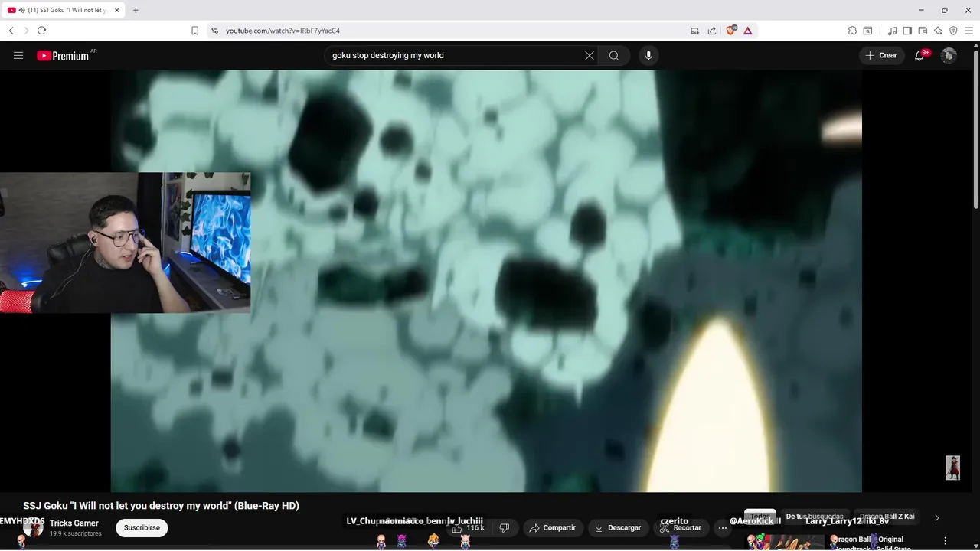Share this page link
Screen dimensions: 980x551
coord(712,31)
